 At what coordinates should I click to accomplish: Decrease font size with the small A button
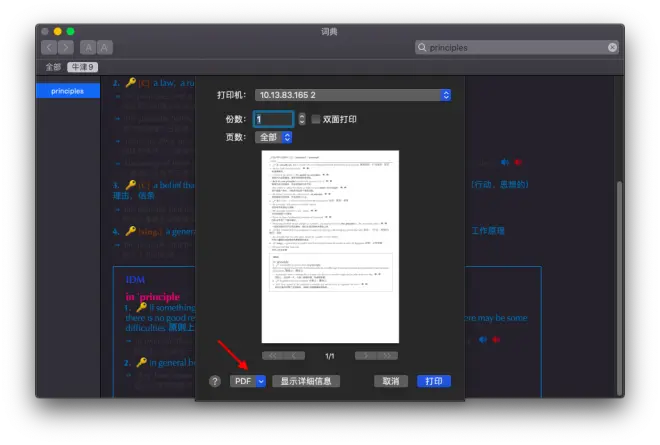pos(88,48)
